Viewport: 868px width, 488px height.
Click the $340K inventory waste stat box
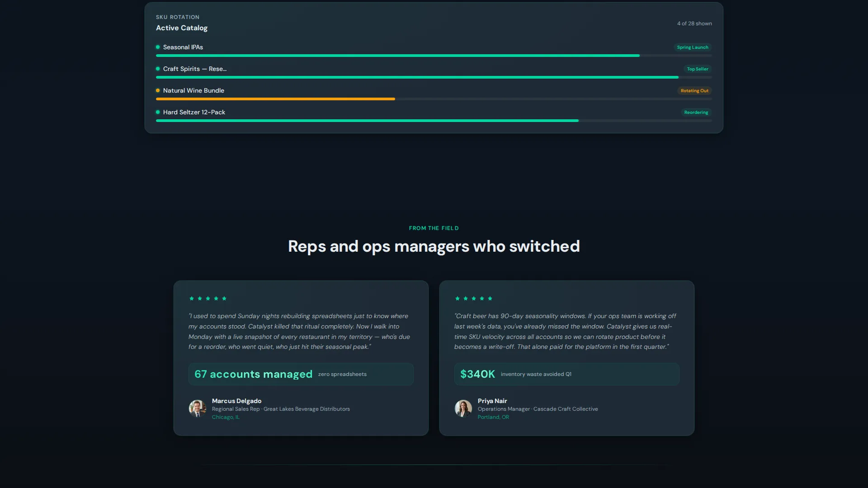coord(567,374)
